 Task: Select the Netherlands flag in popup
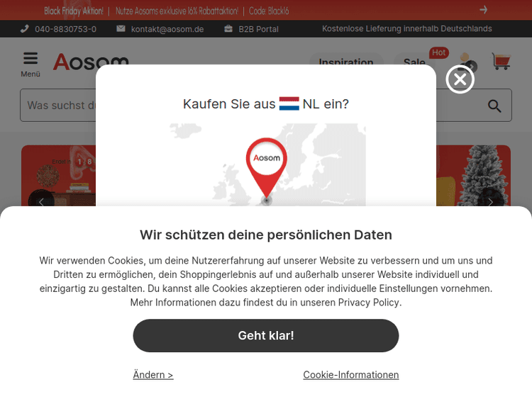(289, 103)
